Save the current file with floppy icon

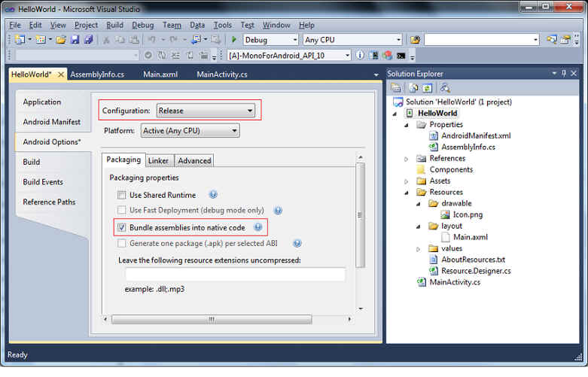coord(75,39)
